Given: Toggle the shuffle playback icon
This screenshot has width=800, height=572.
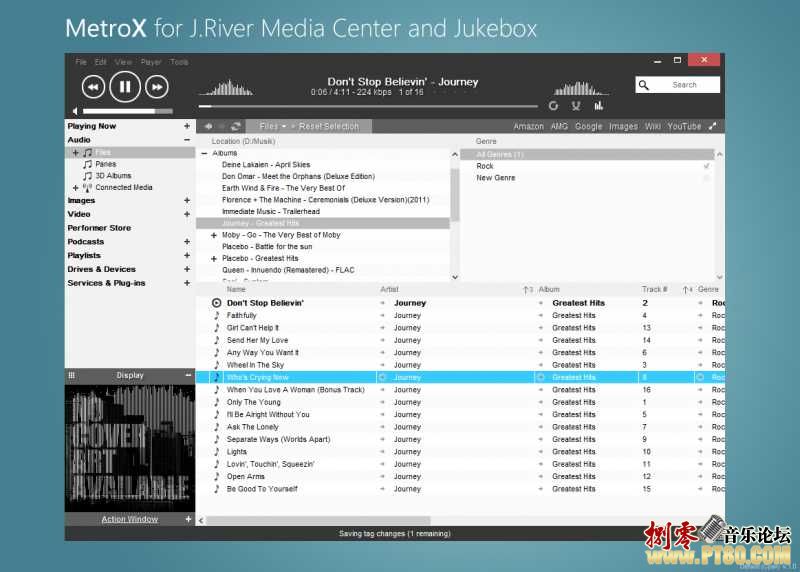Looking at the screenshot, I should (576, 106).
